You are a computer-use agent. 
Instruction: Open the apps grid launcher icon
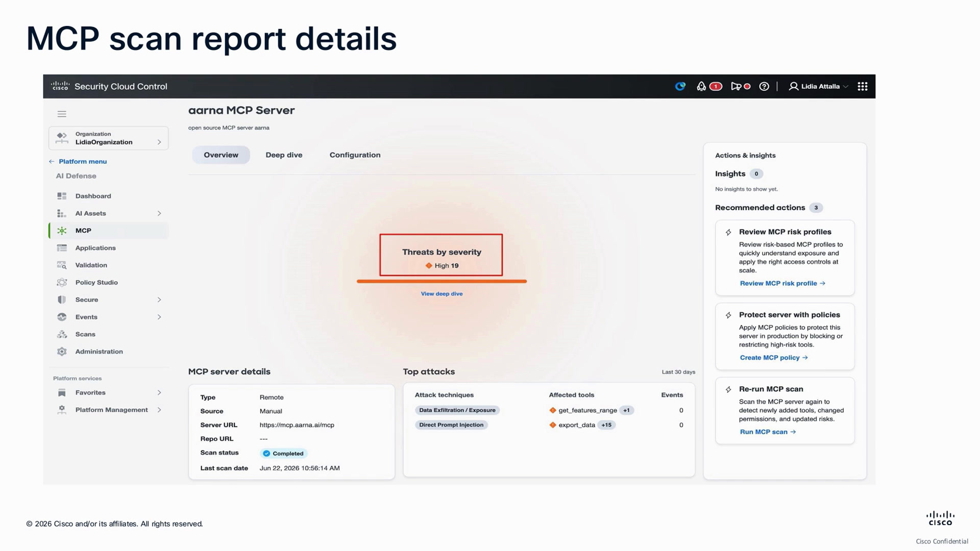[863, 86]
